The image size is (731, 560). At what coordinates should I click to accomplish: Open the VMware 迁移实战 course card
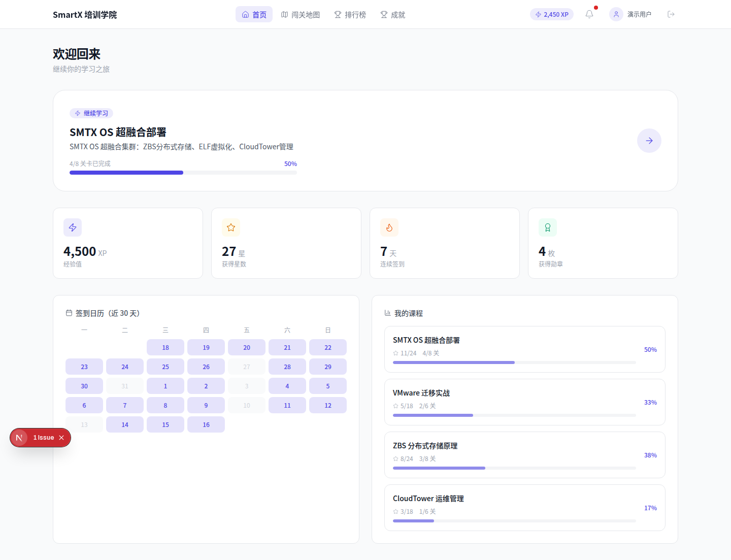[524, 402]
